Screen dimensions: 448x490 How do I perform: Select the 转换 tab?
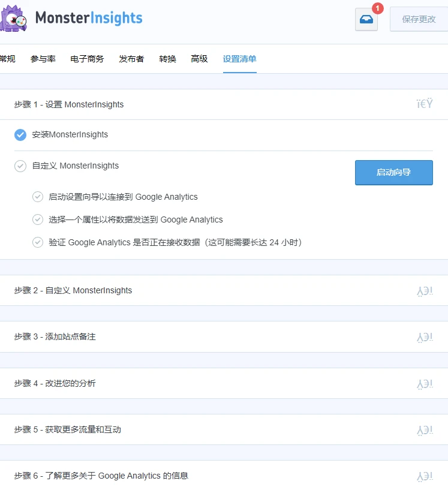pos(167,59)
